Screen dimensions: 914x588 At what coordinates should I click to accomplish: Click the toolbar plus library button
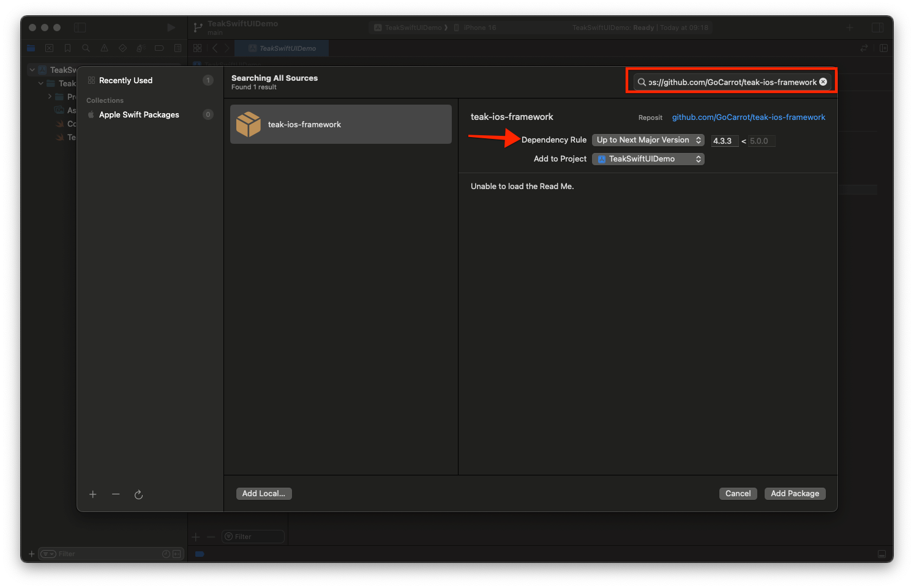pyautogui.click(x=850, y=28)
